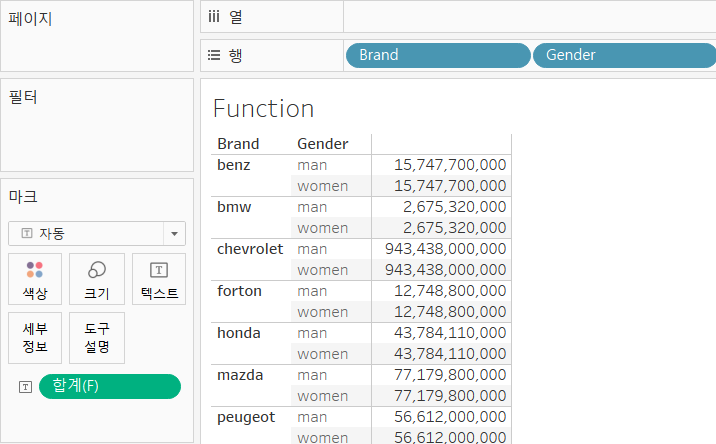Select the women label under benz
Screen dimensions: 716x444
(x=322, y=186)
